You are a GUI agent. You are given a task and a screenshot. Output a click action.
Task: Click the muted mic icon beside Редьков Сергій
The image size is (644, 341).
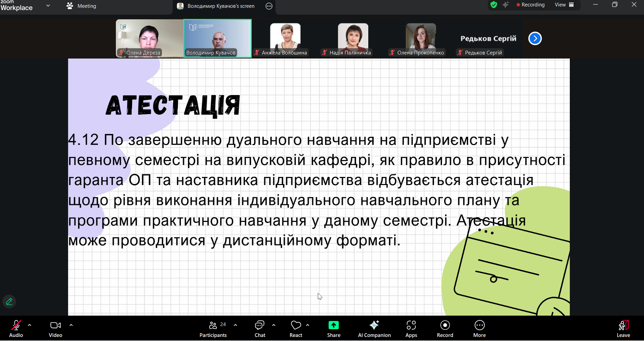[x=460, y=52]
